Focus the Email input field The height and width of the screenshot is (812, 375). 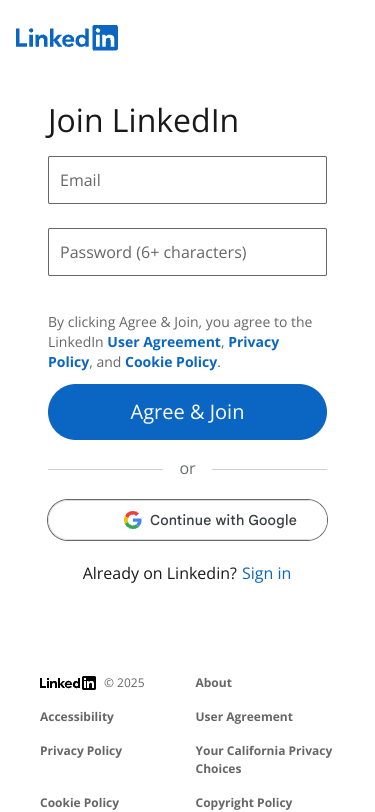click(x=188, y=180)
